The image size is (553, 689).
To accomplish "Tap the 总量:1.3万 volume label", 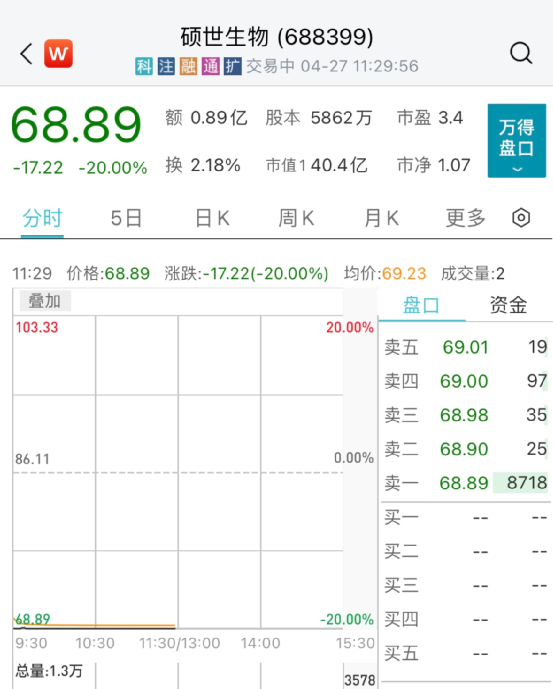I will pos(49,671).
